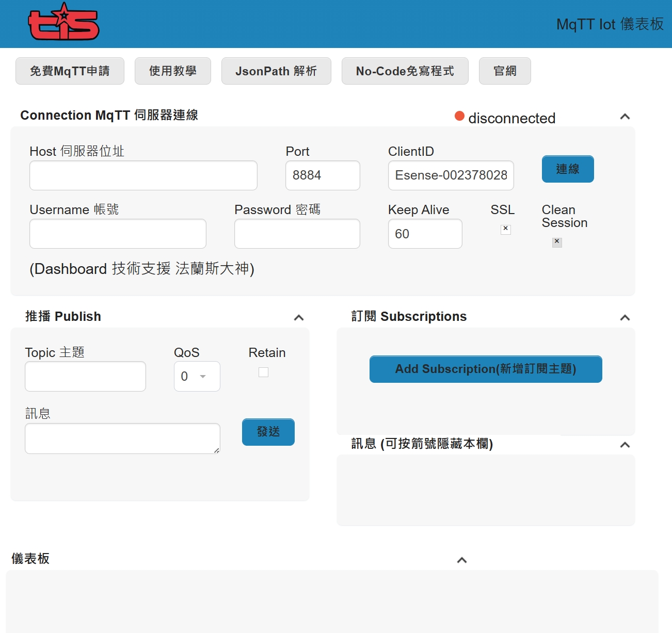Click the MqTT Iot 儀表板 header title
The width and height of the screenshot is (672, 633).
(610, 24)
